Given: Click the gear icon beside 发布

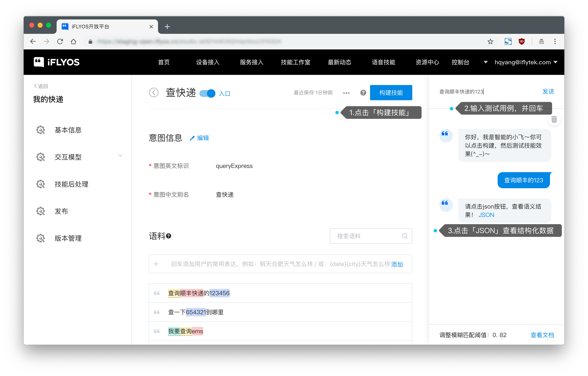Looking at the screenshot, I should click(41, 211).
